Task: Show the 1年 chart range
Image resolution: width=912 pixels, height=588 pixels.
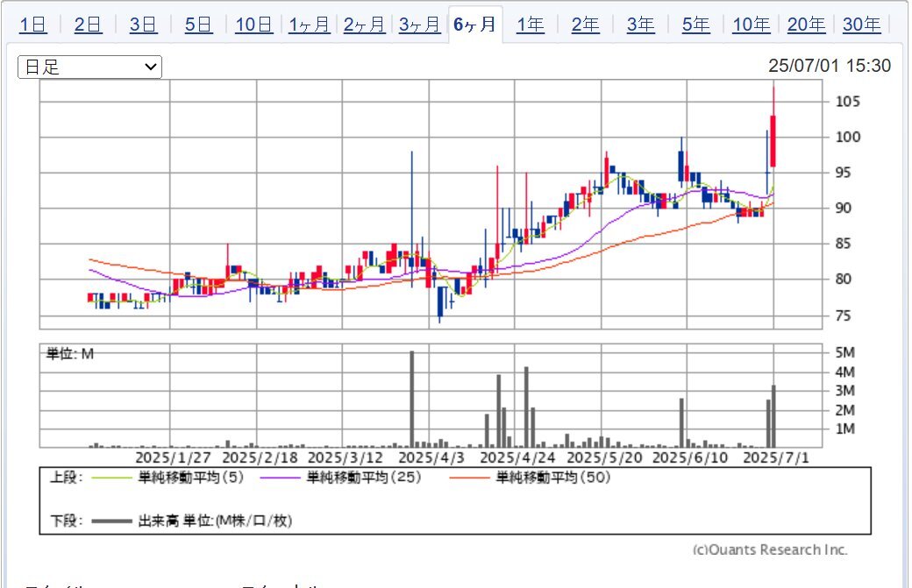Action: click(x=531, y=25)
